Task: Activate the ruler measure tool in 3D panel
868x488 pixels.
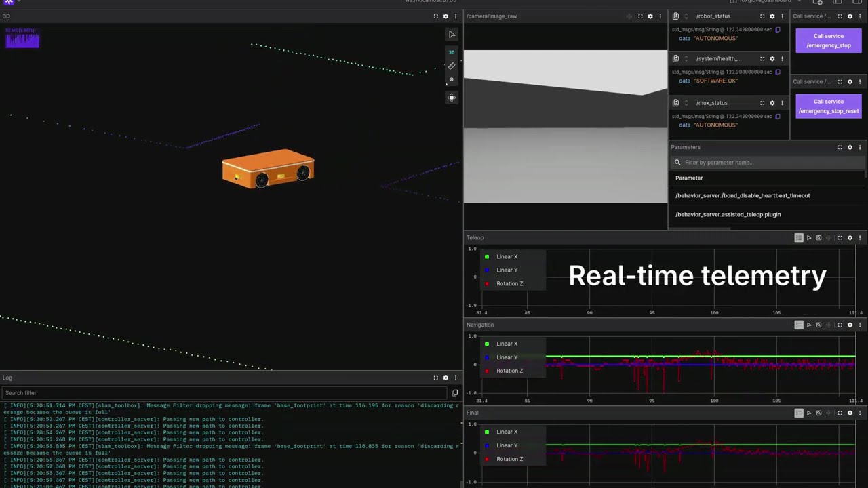Action: click(x=452, y=66)
